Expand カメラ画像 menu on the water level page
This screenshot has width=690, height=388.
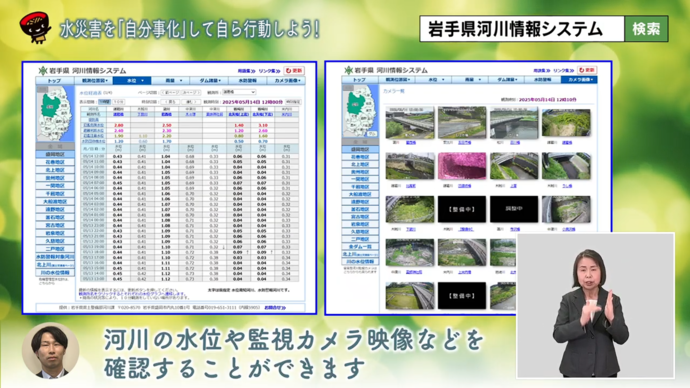coord(286,81)
